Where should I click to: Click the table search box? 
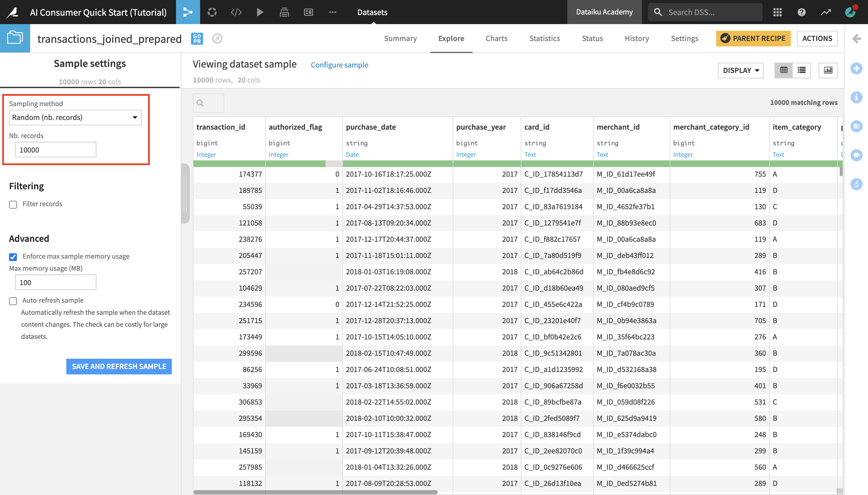(x=208, y=103)
